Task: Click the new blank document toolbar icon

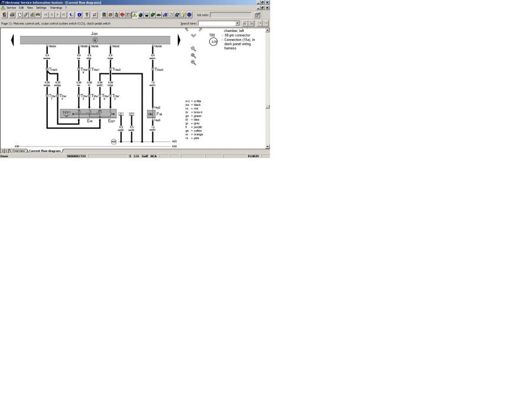Action: 20,15
